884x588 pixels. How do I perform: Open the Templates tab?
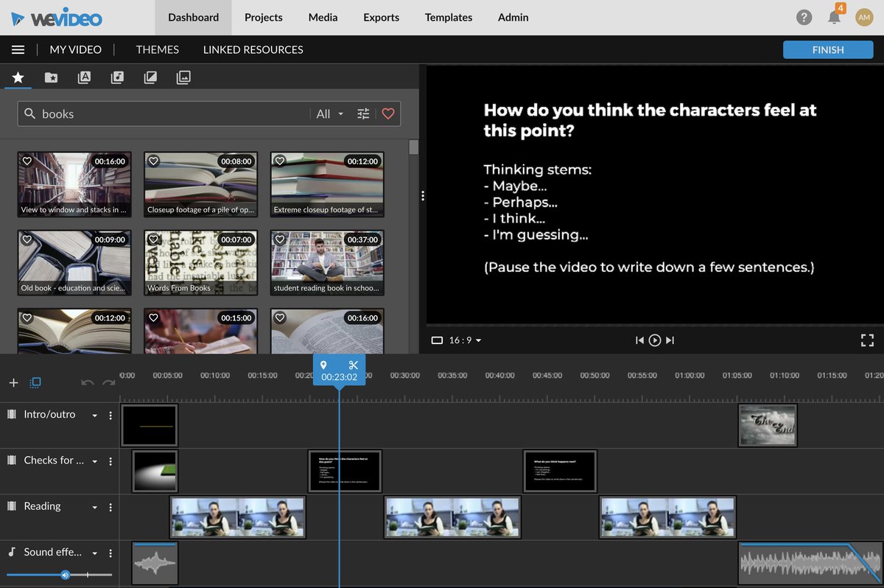[x=449, y=17]
